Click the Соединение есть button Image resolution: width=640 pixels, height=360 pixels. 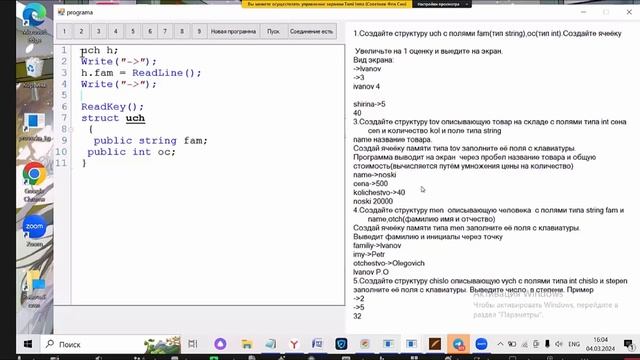click(311, 31)
